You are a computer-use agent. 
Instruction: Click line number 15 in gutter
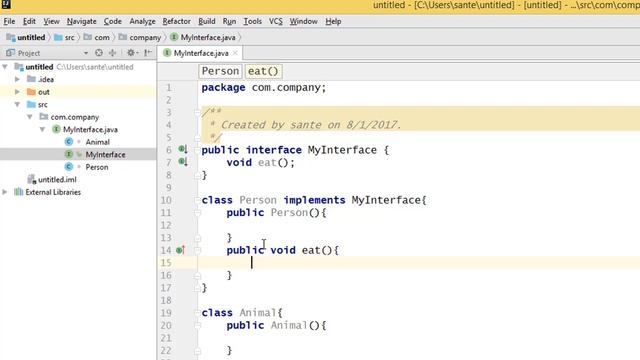(x=166, y=262)
